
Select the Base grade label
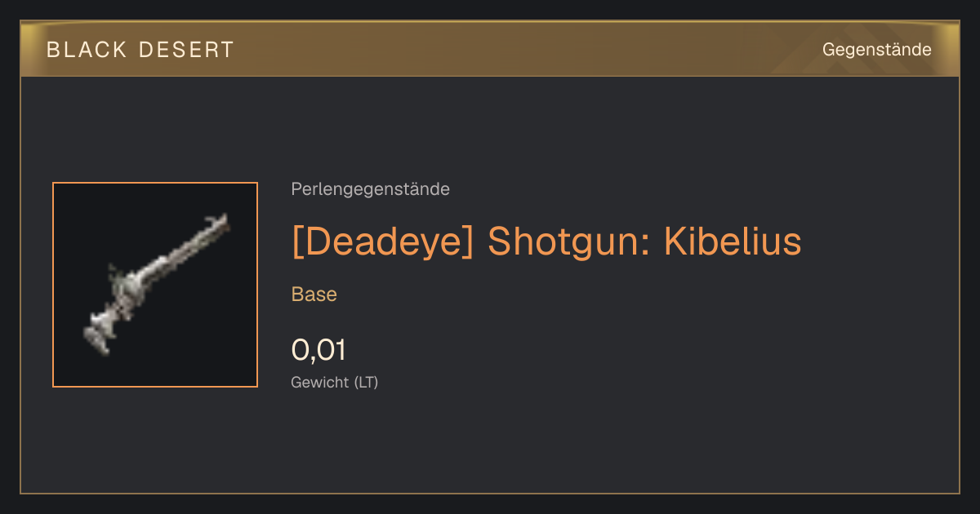(314, 295)
